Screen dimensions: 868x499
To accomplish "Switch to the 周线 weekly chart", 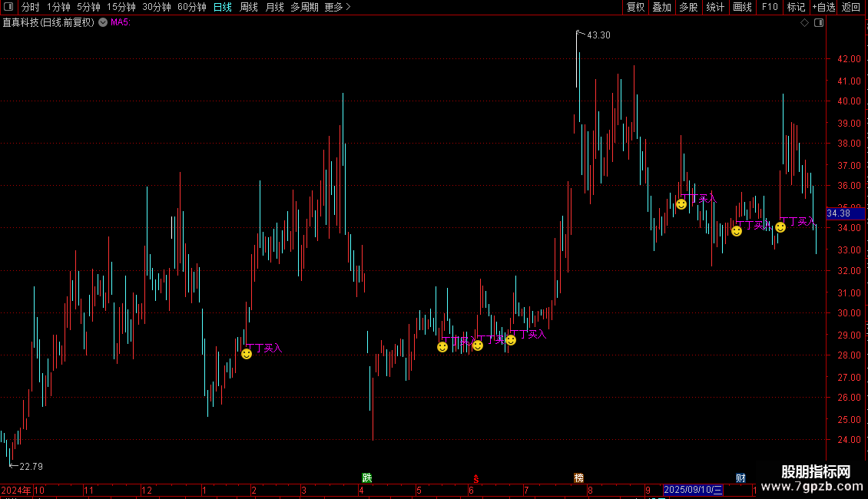I will point(249,7).
